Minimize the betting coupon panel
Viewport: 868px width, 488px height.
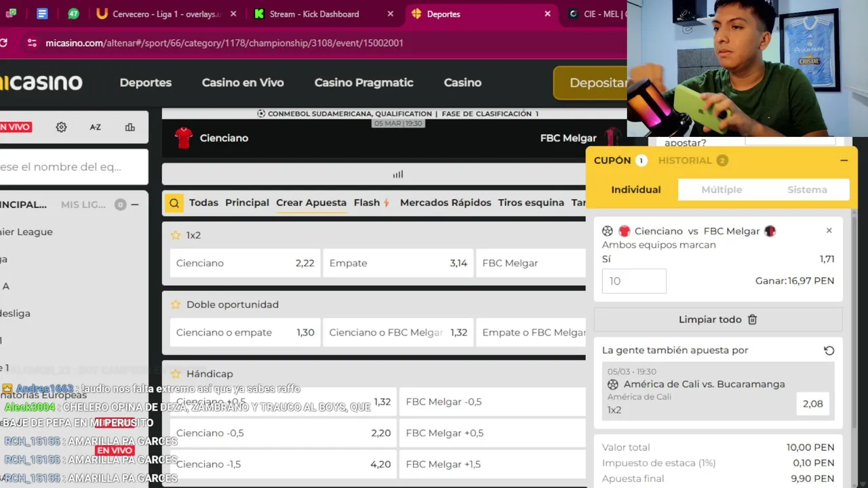[x=844, y=161]
